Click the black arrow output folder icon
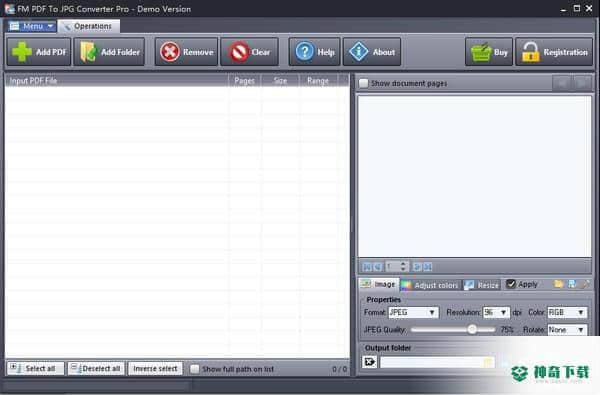600x395 pixels. (369, 362)
